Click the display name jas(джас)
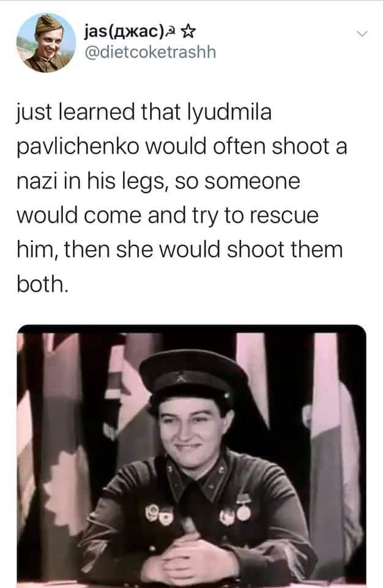The image size is (383, 588). click(x=124, y=32)
